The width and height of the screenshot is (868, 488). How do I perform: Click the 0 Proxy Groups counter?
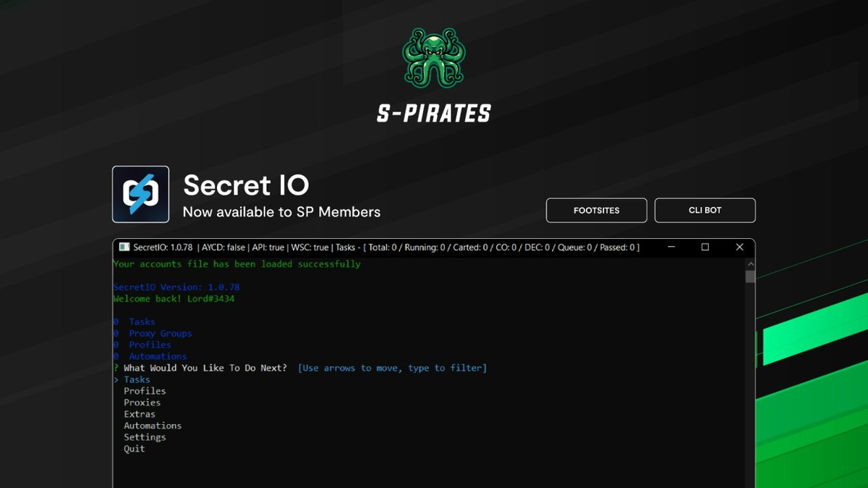tap(152, 333)
